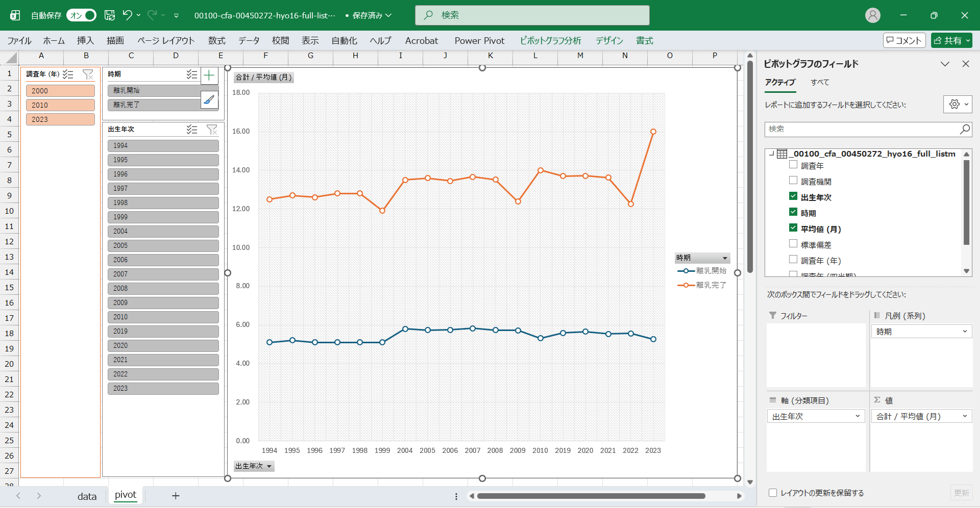Open the 挿入 ribbon tab
This screenshot has height=508, width=980.
point(85,41)
